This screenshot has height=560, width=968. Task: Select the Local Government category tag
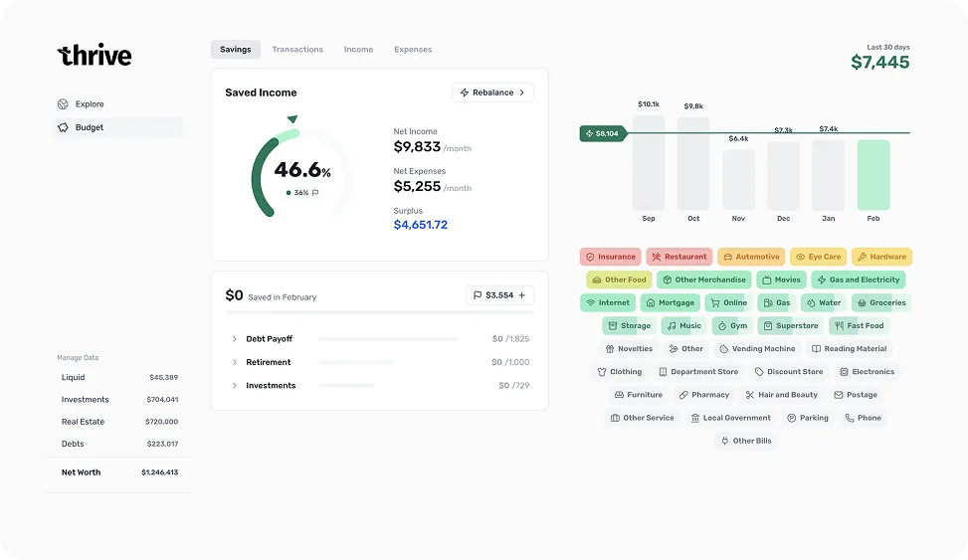[731, 418]
